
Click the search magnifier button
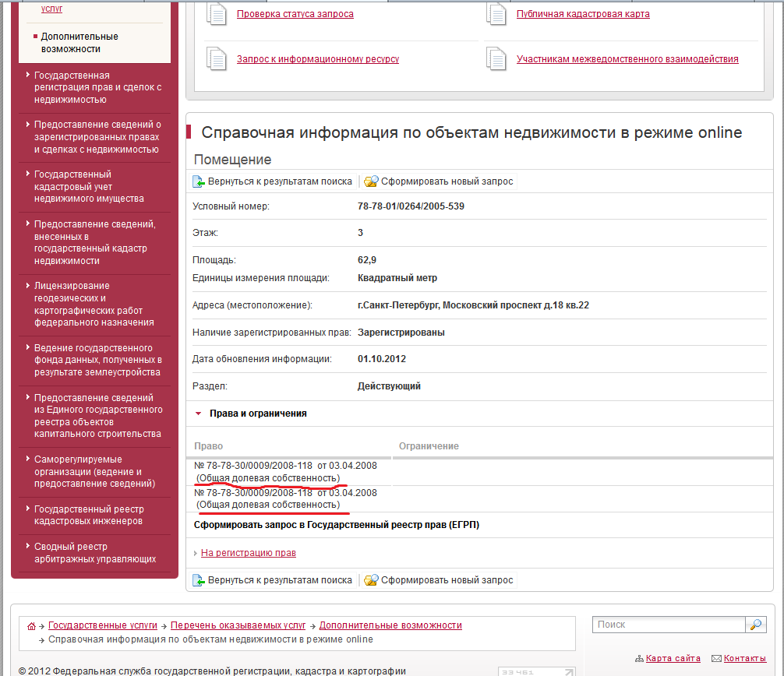(x=755, y=625)
